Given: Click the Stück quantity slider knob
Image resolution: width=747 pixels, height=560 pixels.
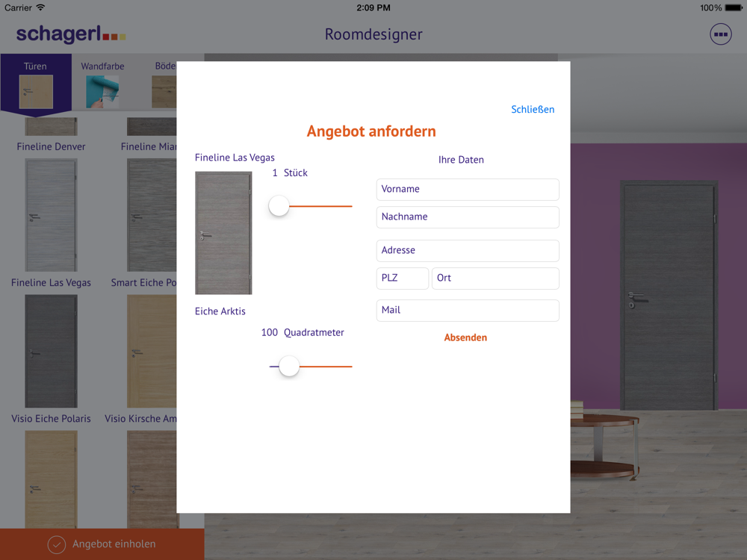Looking at the screenshot, I should point(279,206).
